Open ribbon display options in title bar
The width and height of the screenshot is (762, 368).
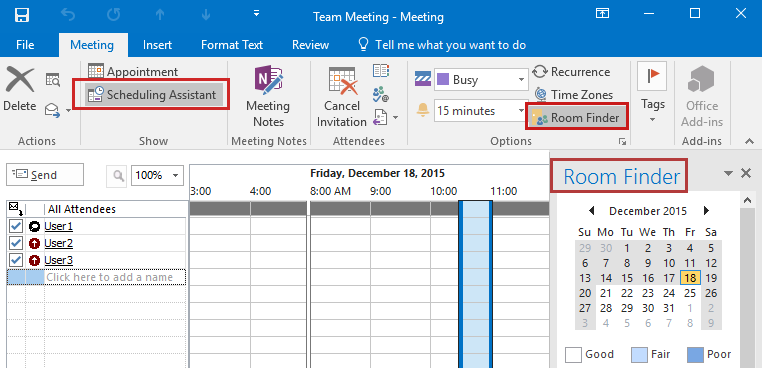(603, 14)
